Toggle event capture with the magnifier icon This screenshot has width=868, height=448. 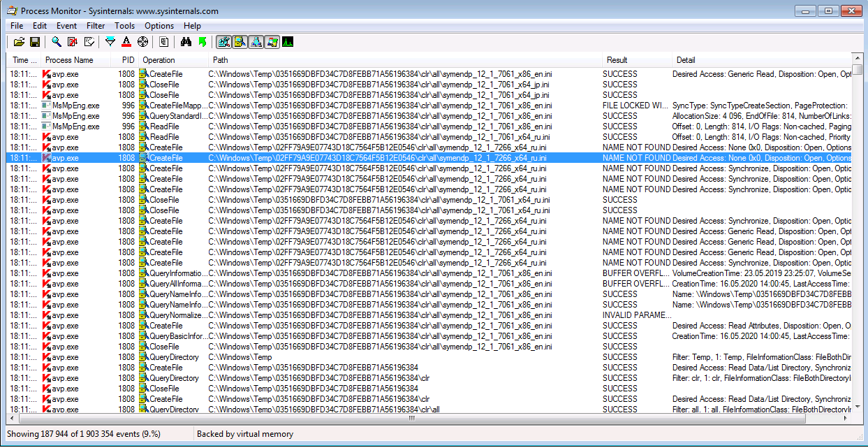point(57,42)
